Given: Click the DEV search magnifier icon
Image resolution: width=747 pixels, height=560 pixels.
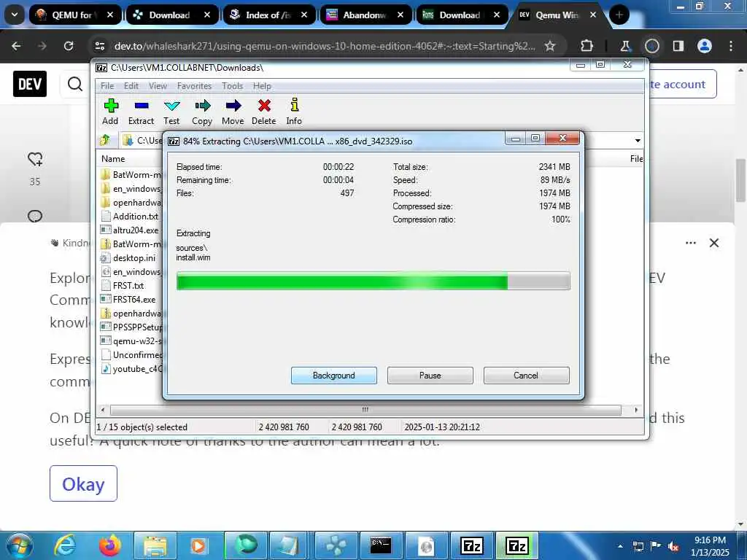Looking at the screenshot, I should click(75, 84).
